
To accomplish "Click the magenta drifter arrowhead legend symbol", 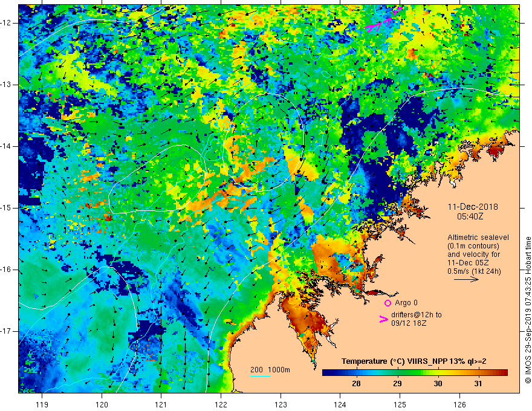I will pos(383,319).
